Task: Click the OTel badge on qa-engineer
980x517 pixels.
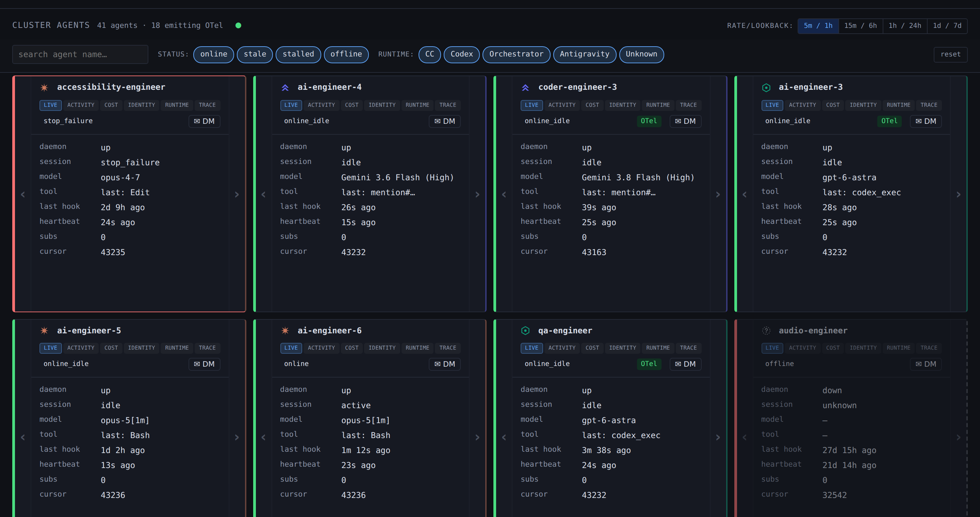Action: (649, 364)
